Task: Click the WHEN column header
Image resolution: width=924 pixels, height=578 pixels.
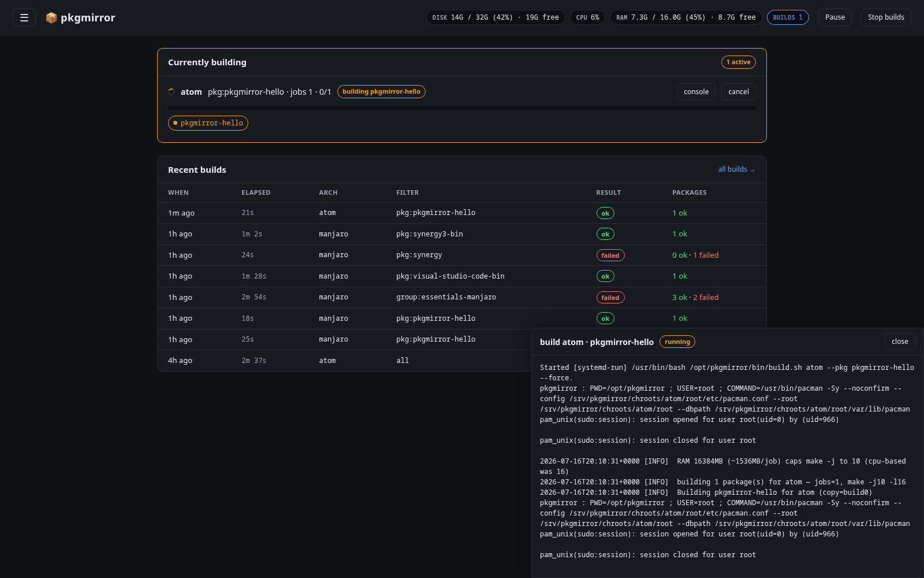Action: [178, 192]
